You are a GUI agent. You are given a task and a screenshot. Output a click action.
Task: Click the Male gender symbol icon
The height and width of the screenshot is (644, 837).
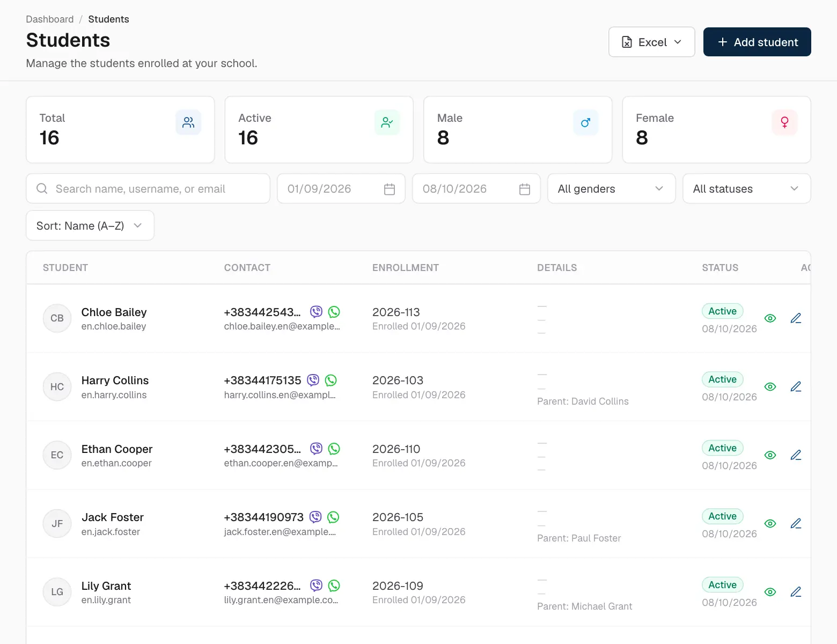[585, 122]
